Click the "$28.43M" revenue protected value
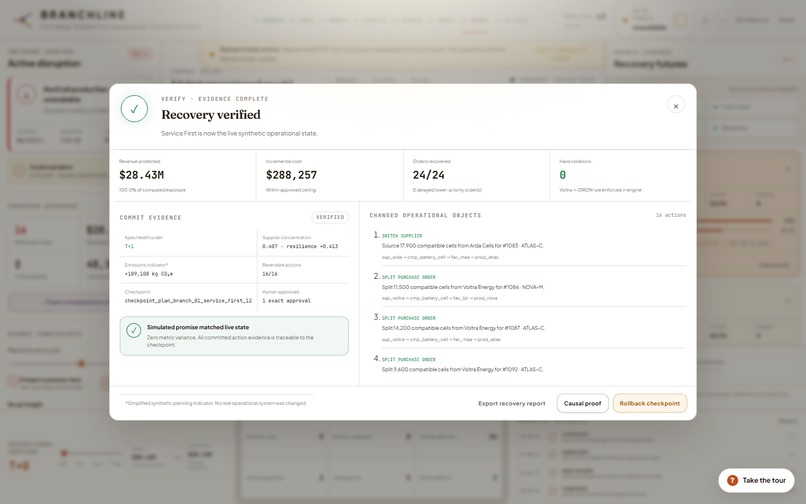This screenshot has height=504, width=806. coord(141,175)
